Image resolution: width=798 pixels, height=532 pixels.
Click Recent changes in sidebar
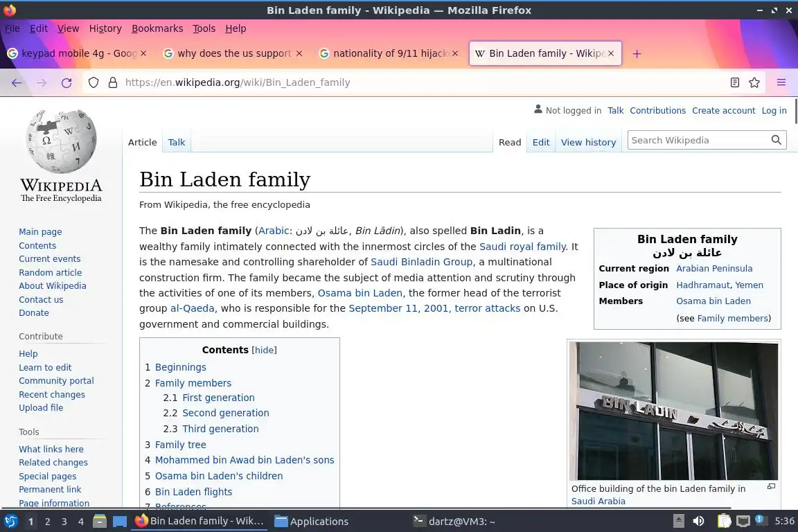52,395
